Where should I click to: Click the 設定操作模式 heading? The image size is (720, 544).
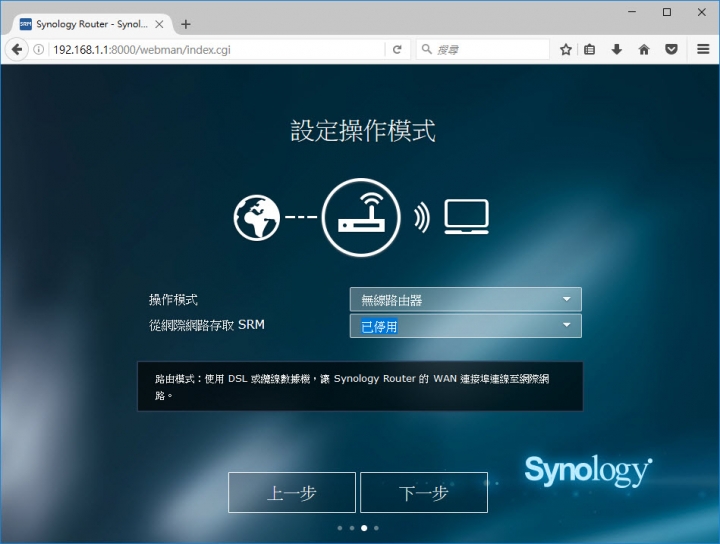(x=363, y=131)
